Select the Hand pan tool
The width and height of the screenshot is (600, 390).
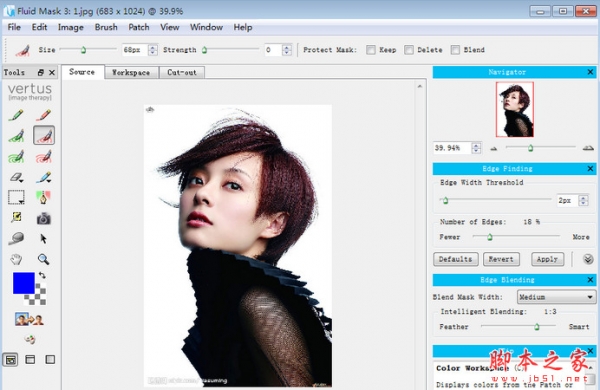(16, 259)
